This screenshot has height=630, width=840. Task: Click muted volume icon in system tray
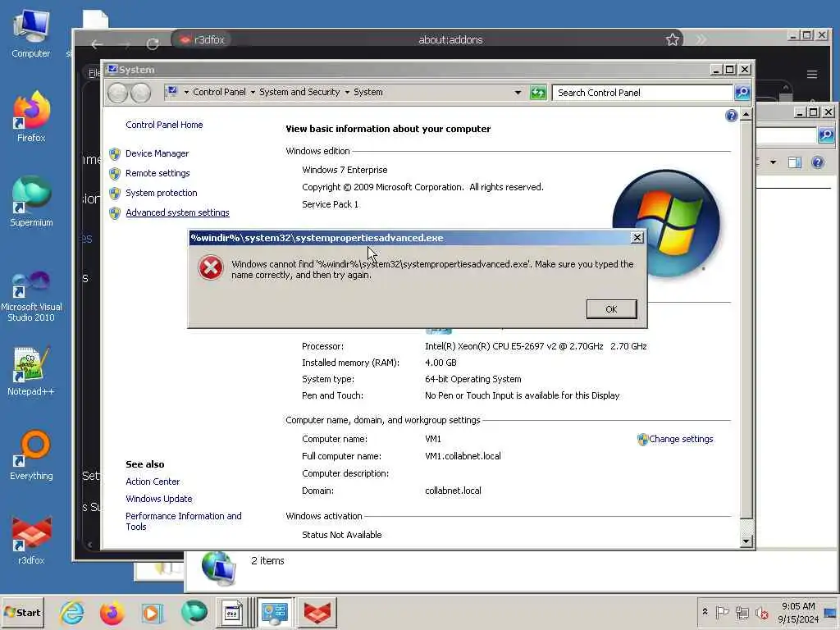click(x=761, y=612)
